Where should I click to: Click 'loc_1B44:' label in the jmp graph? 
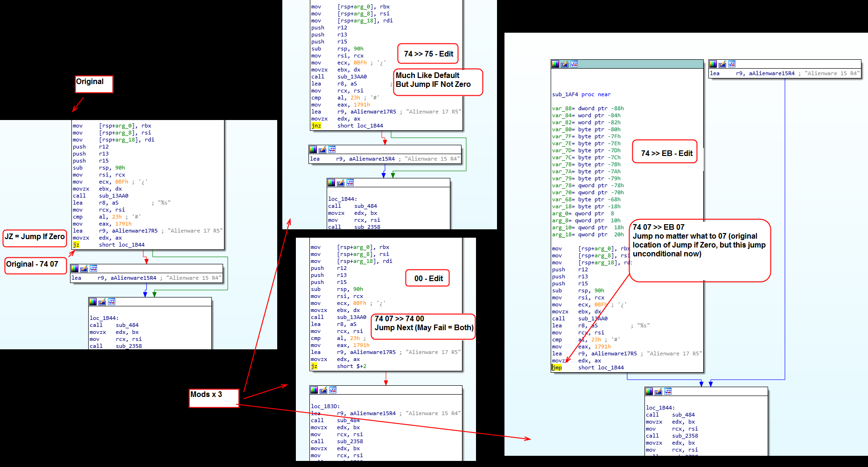(x=660, y=408)
